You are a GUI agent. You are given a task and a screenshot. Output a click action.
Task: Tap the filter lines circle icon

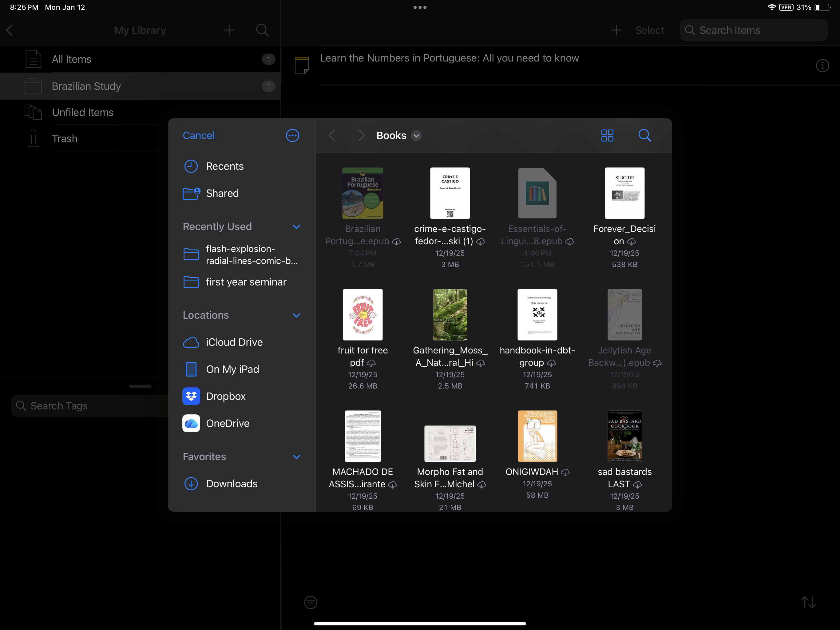[311, 602]
